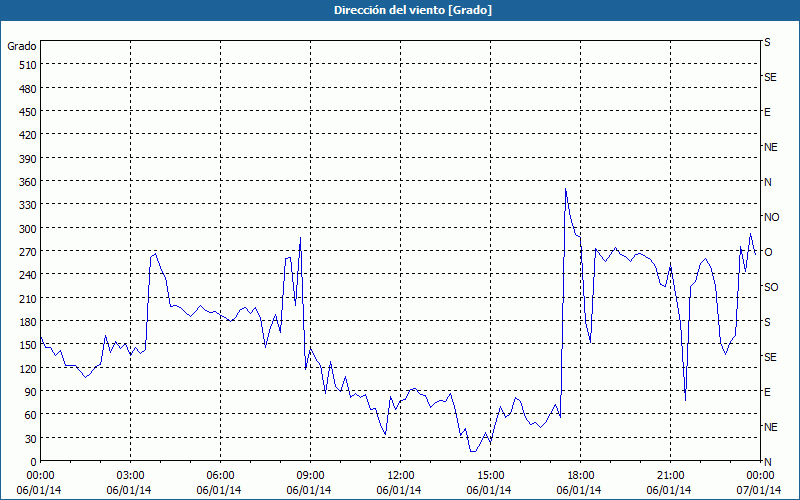800x500 pixels.
Task: Click the 120 degree axis label
Action: point(28,369)
